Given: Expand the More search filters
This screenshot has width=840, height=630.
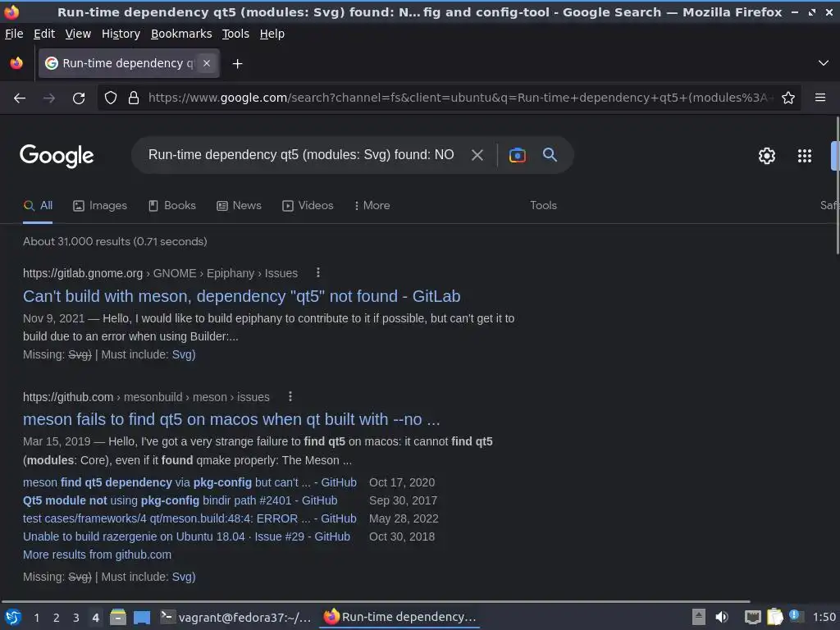Looking at the screenshot, I should (372, 206).
